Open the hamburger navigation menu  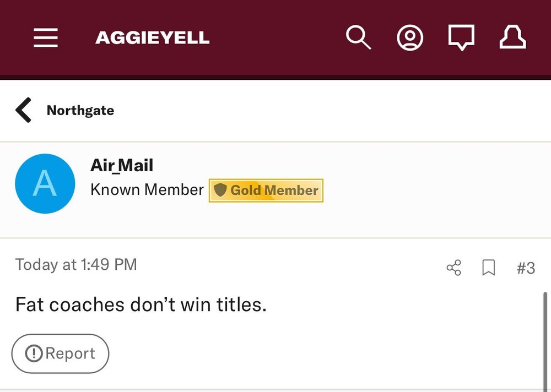(46, 38)
